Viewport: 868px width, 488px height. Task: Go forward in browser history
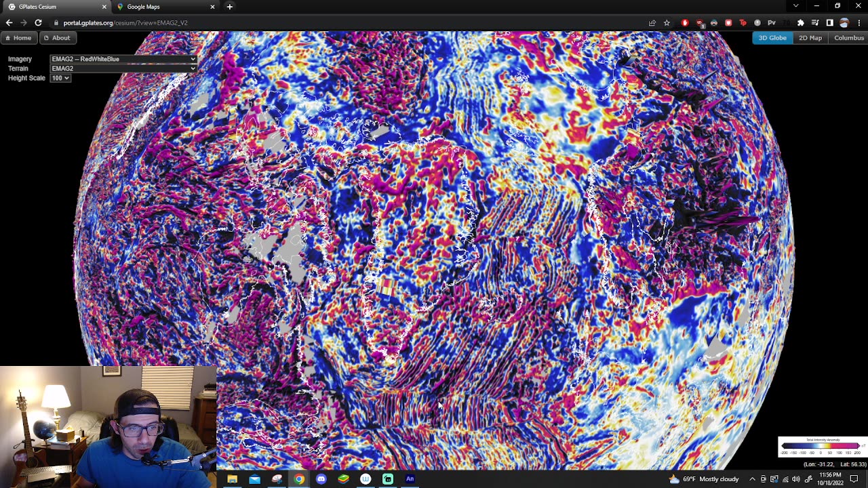(x=24, y=22)
